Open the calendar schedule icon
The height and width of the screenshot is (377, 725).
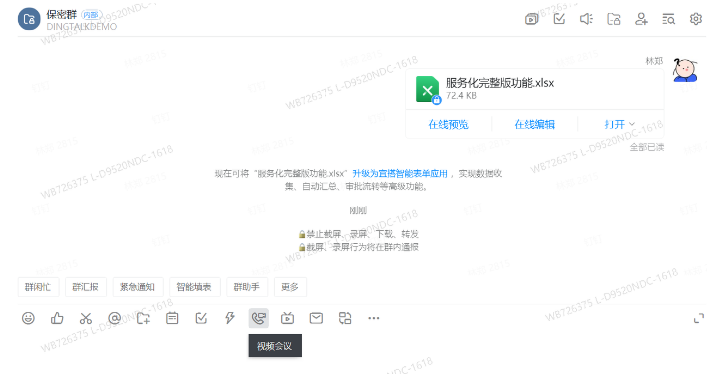pyautogui.click(x=172, y=318)
